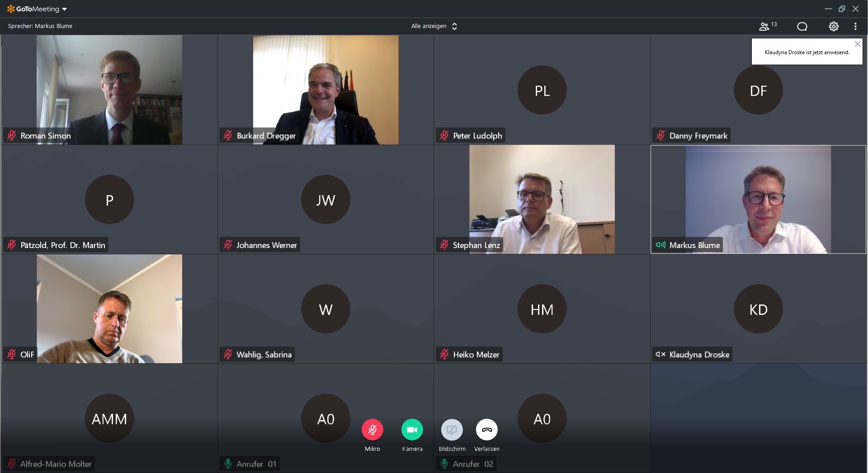Viewport: 868px width, 473px height.
Task: Click the AMM avatar of Alfred-Mario Molter
Action: pos(109,418)
